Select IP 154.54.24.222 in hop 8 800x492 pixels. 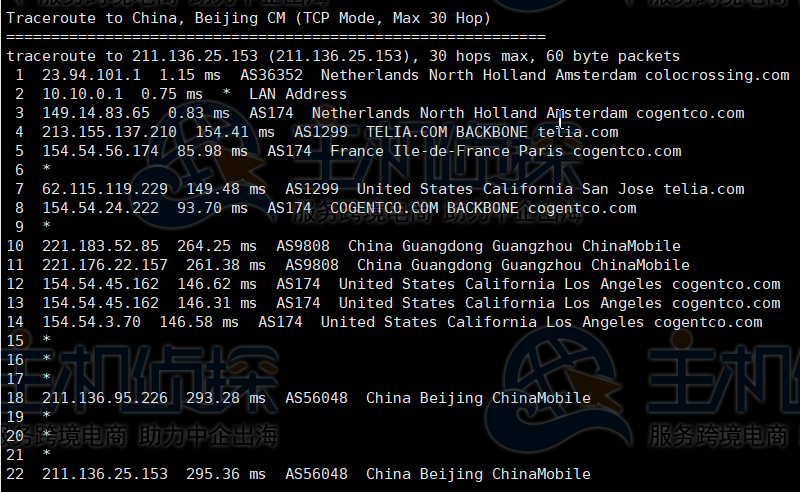coord(101,208)
